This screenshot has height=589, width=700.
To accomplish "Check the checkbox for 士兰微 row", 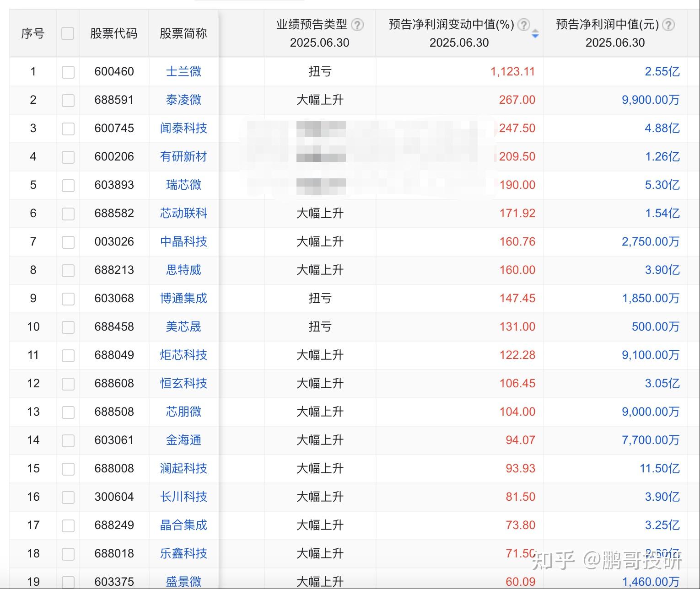I will (x=68, y=71).
